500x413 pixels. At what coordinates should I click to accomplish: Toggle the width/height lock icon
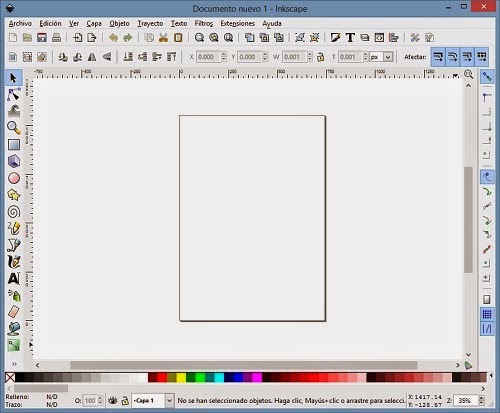(x=320, y=57)
